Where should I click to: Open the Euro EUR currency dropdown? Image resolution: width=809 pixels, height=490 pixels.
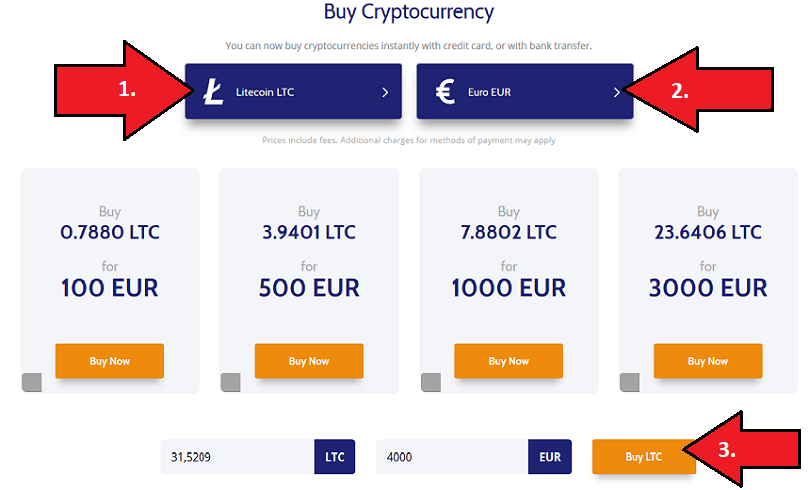(x=525, y=91)
